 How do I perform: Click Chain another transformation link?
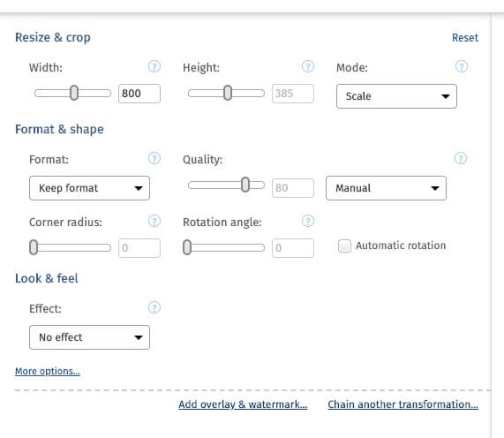click(x=402, y=404)
